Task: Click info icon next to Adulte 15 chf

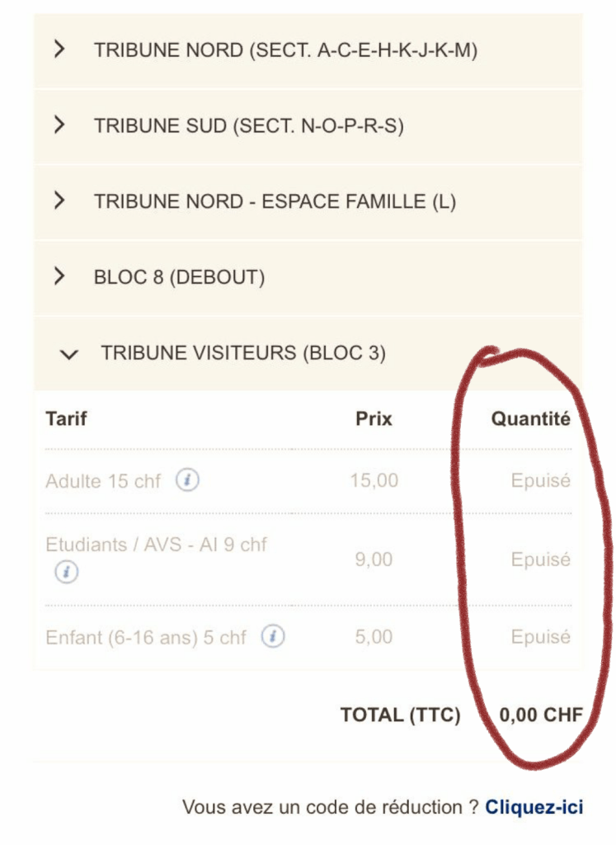Action: click(187, 480)
